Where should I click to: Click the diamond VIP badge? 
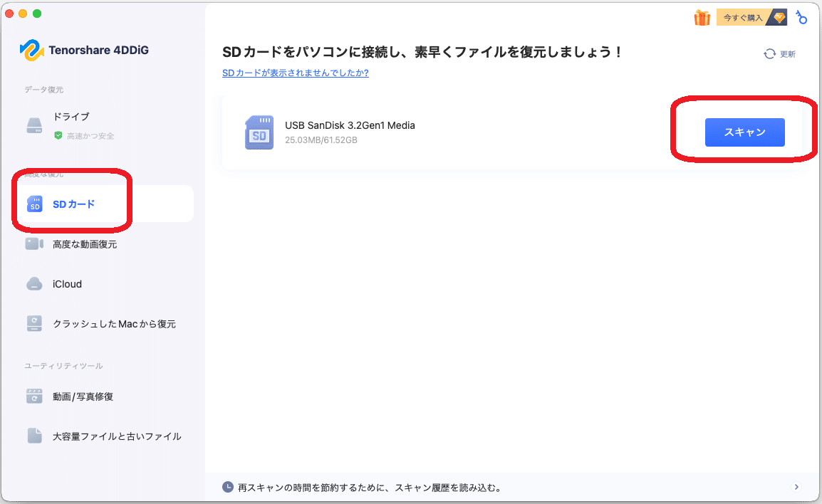(x=780, y=16)
